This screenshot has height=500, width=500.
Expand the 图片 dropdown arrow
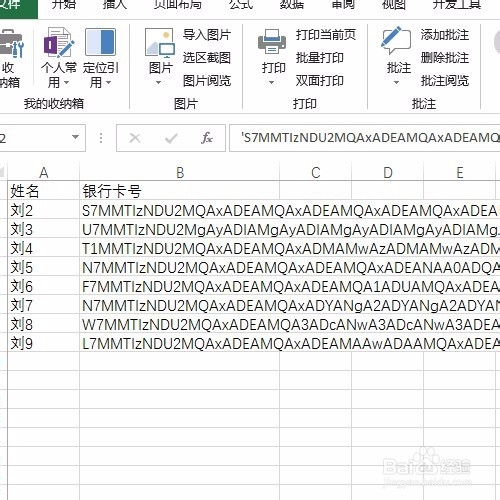point(159,82)
